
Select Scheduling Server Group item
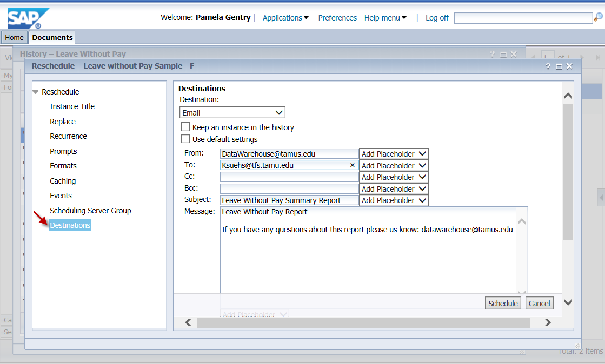coord(90,211)
